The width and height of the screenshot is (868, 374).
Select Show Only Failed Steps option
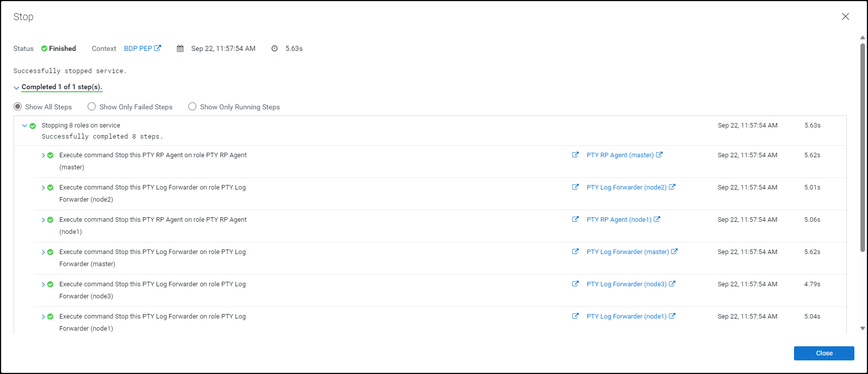click(92, 106)
